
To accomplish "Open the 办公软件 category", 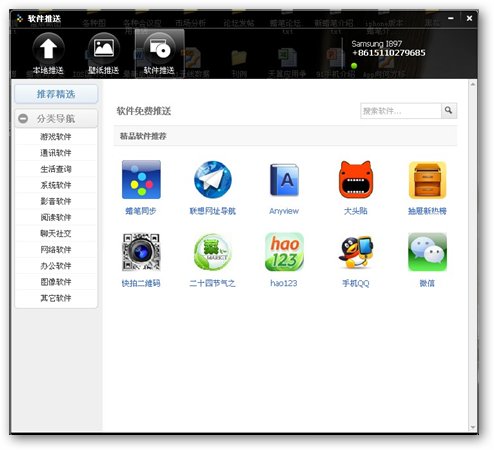I will [x=56, y=266].
